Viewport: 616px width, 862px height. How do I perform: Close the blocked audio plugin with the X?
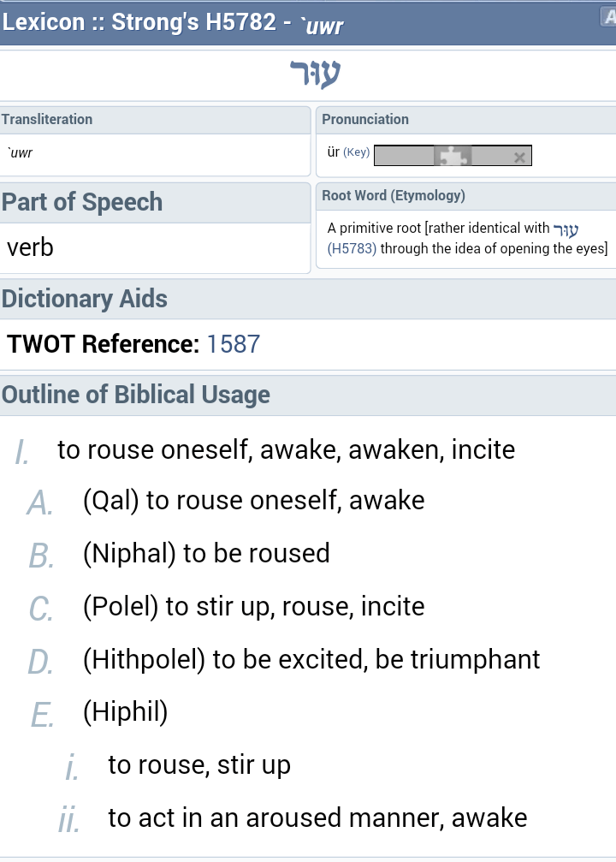pos(519,157)
